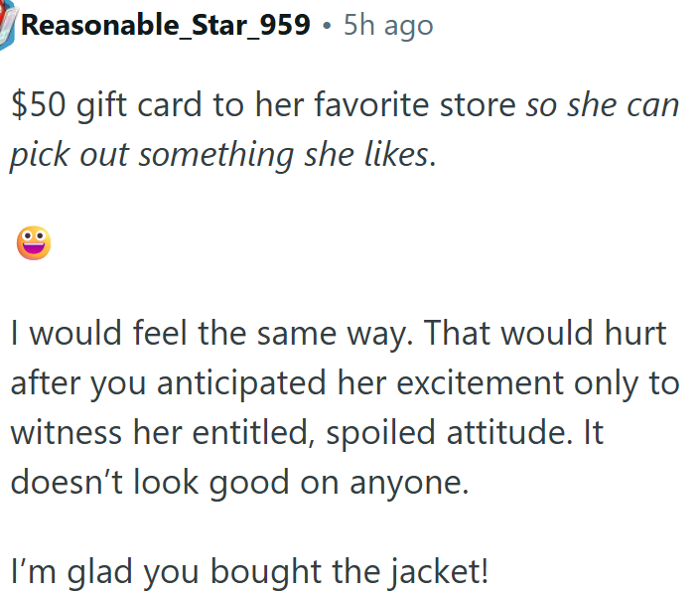Open the Reasonable_Star_959 user profile
Image resolution: width=700 pixels, height=593 pixels.
pos(165,25)
